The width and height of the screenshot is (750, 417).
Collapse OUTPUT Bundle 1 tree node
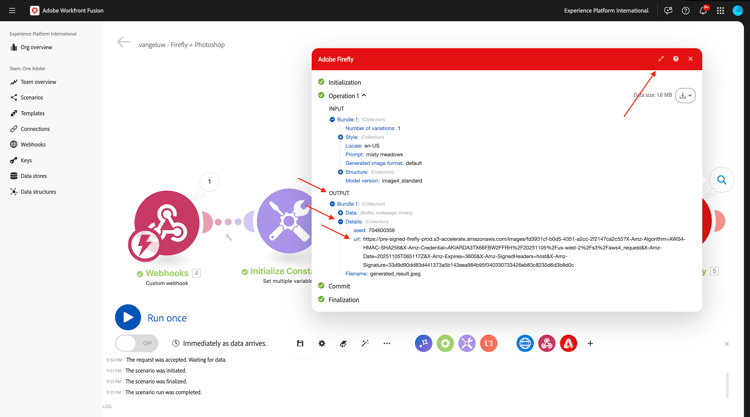tap(332, 204)
